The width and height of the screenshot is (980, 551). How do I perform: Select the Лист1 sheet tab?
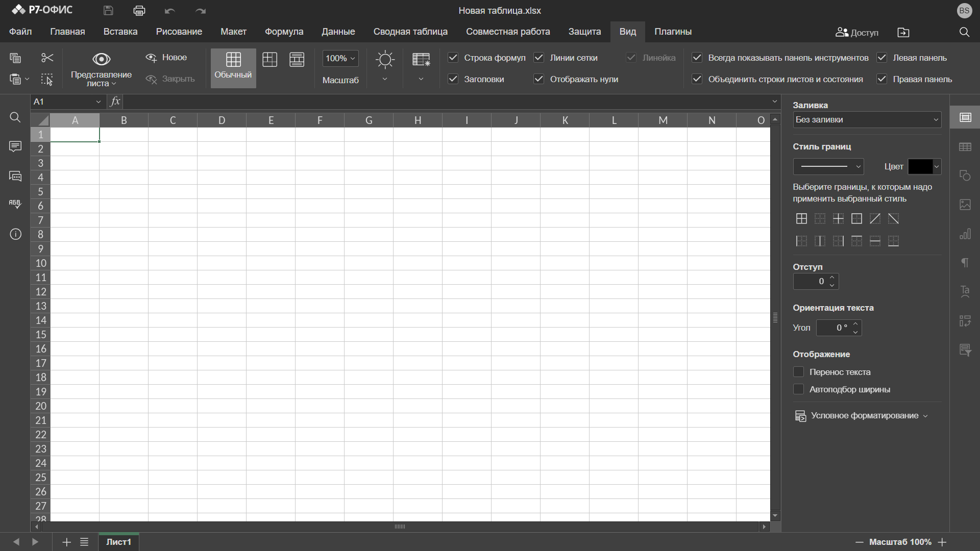coord(118,542)
